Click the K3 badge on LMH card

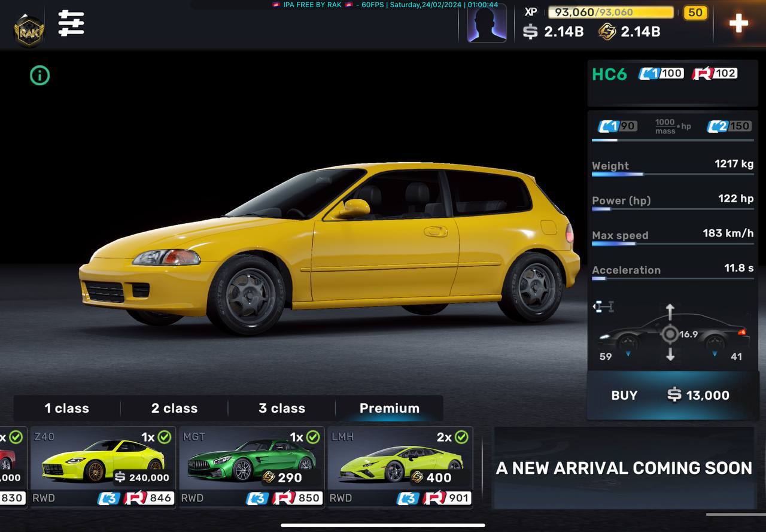pyautogui.click(x=408, y=498)
